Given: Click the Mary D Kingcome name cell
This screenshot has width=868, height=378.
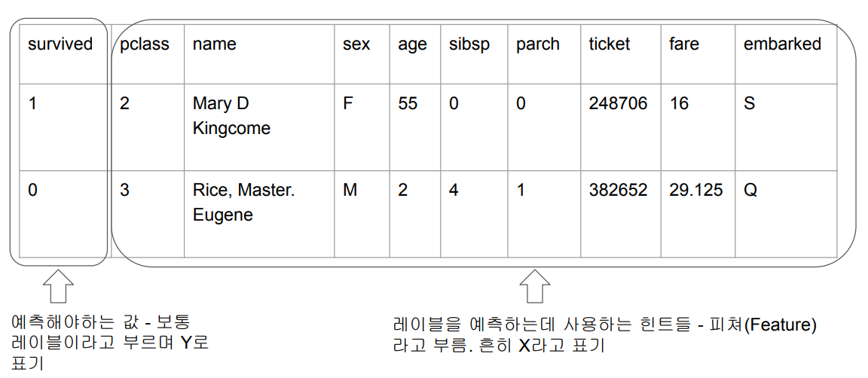Looking at the screenshot, I should coord(231,116).
